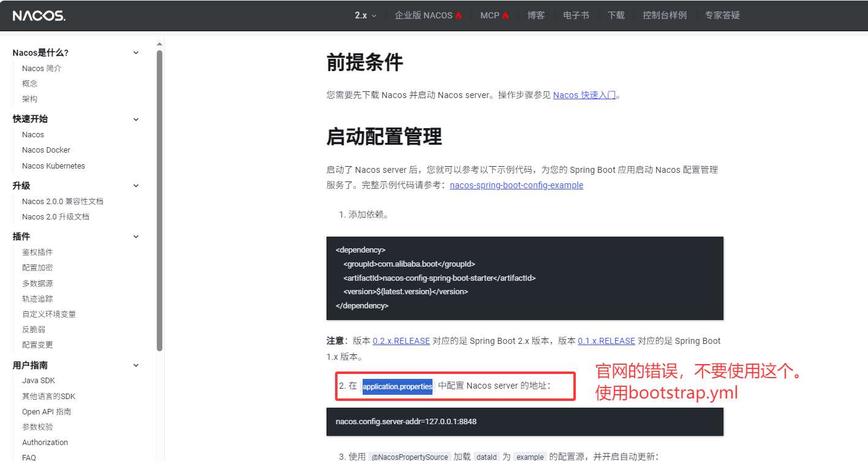
Task: Click the nacos.config.server-addr=127.0.0.1:8848 code line
Action: pyautogui.click(x=406, y=421)
